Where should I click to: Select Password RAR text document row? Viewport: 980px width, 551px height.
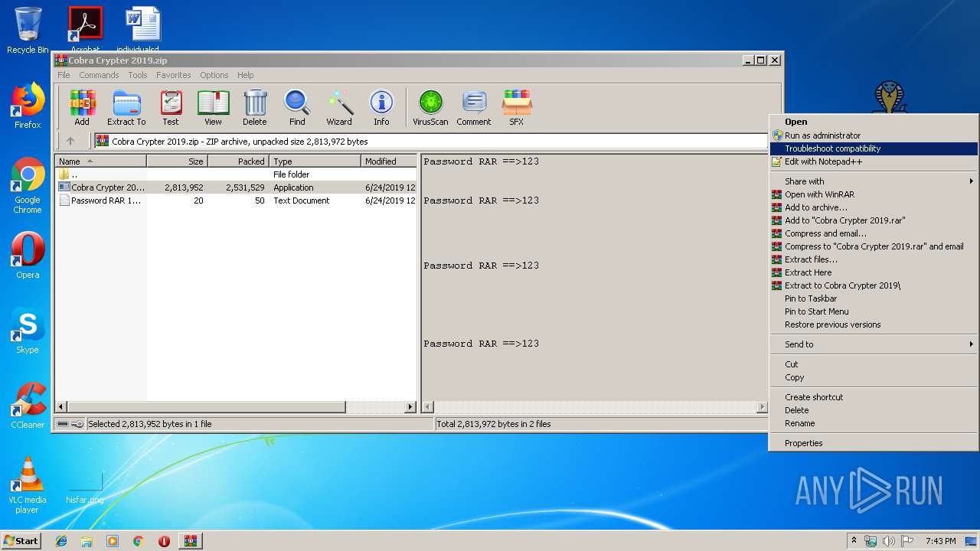[236, 201]
